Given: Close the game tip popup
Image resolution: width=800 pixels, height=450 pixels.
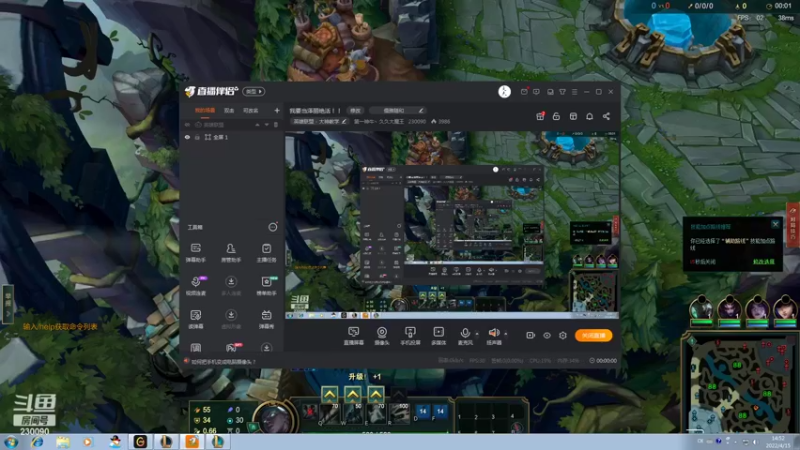Looking at the screenshot, I should click(776, 224).
